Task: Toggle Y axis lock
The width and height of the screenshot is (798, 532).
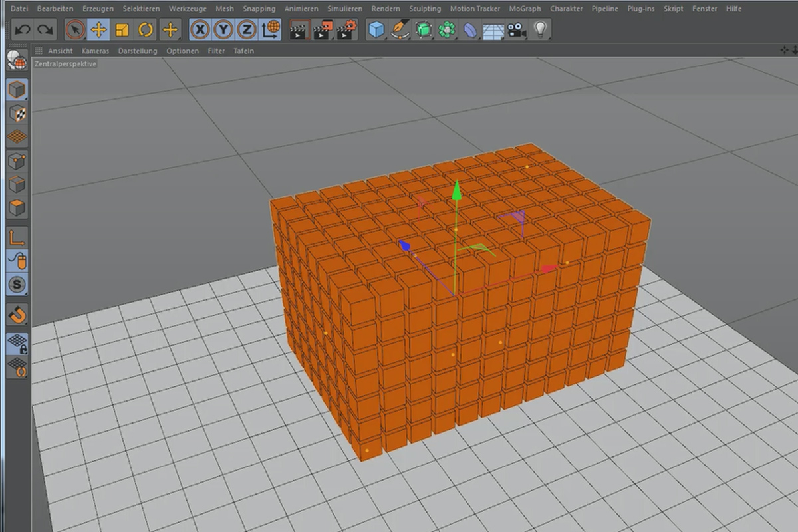Action: coord(224,29)
